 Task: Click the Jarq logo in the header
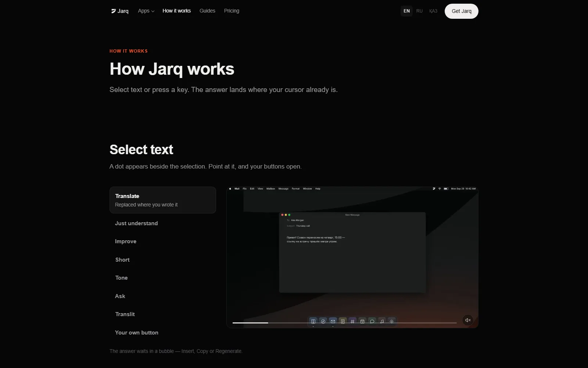(120, 11)
